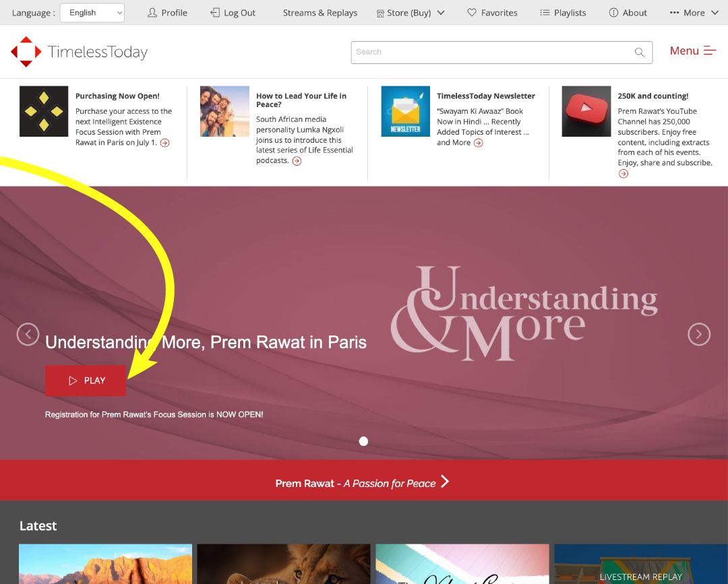Image resolution: width=728 pixels, height=584 pixels.
Task: Select the white carousel indicator dot
Action: (x=363, y=441)
